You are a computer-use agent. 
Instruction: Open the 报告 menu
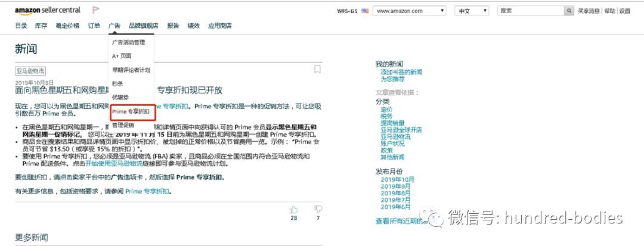click(x=173, y=26)
